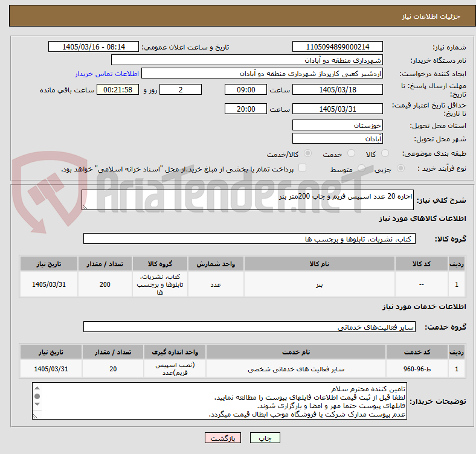Click the نام کالا column header
This screenshot has width=476, height=454.
click(319, 264)
